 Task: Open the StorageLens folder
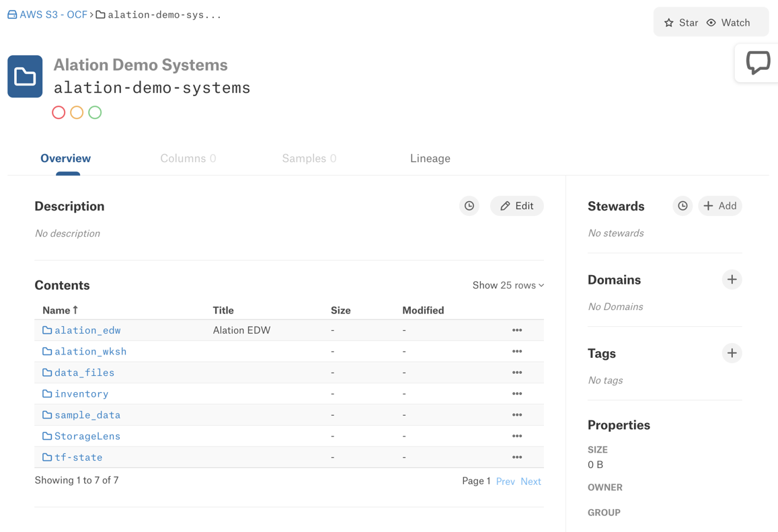81,436
